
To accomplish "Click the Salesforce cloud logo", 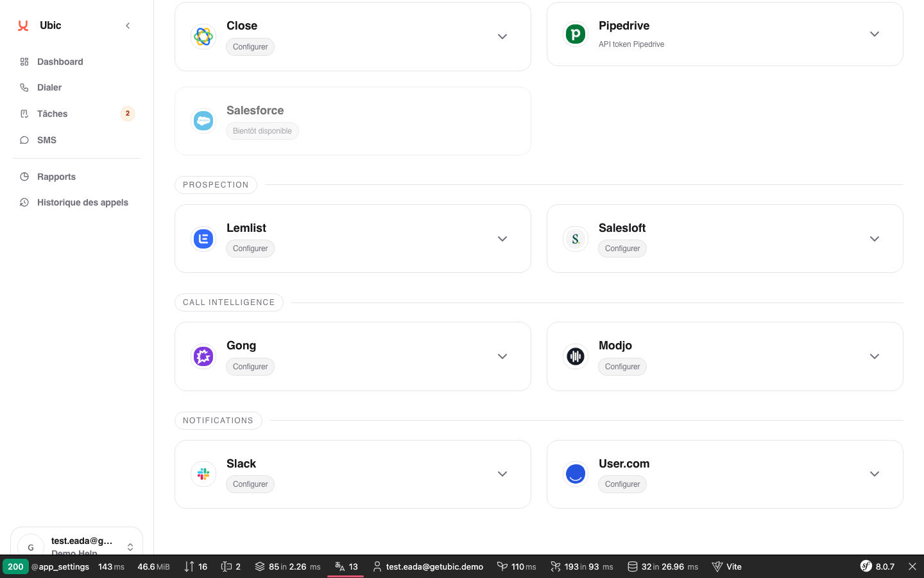I will [x=203, y=121].
